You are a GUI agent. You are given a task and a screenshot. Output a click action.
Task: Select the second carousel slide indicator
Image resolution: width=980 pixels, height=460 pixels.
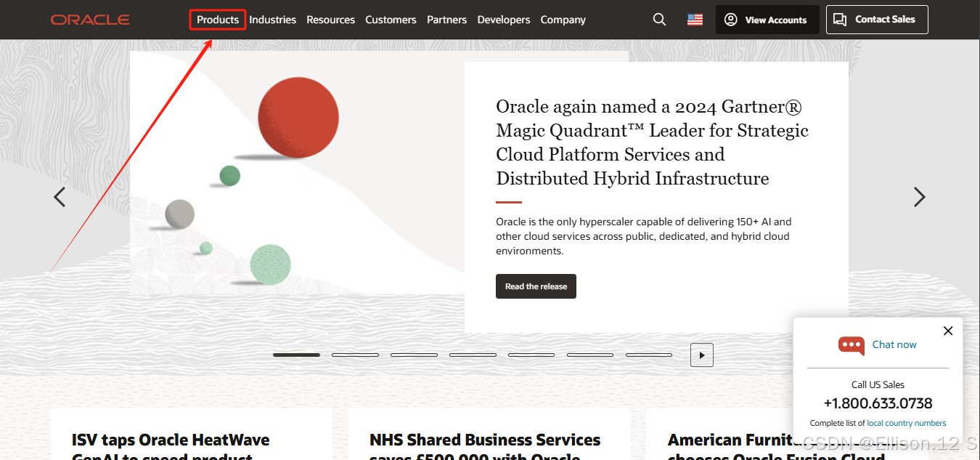pyautogui.click(x=355, y=355)
